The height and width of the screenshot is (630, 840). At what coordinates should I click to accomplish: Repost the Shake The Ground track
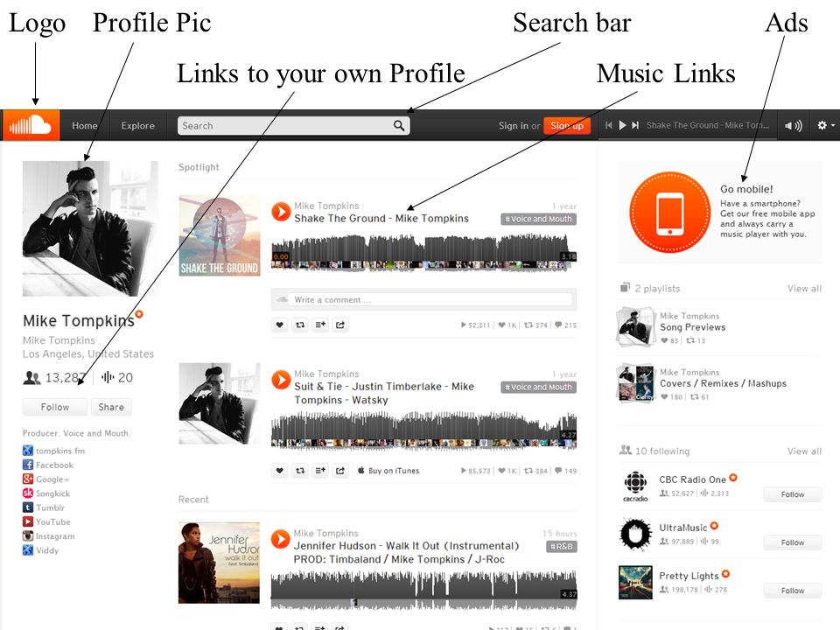tap(300, 325)
